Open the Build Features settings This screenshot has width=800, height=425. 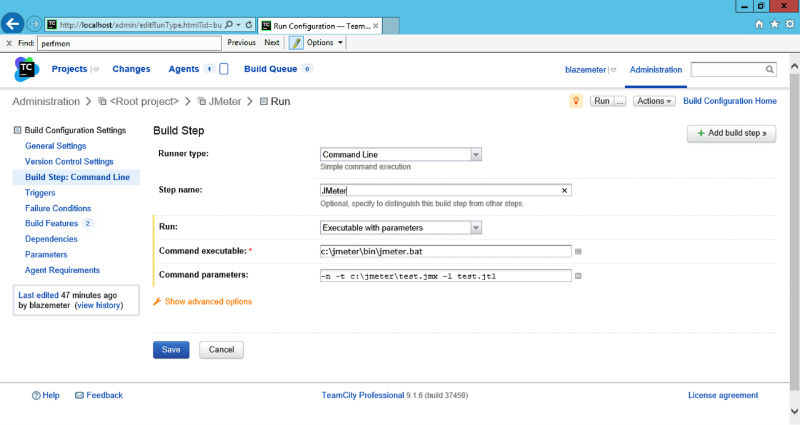tap(51, 223)
